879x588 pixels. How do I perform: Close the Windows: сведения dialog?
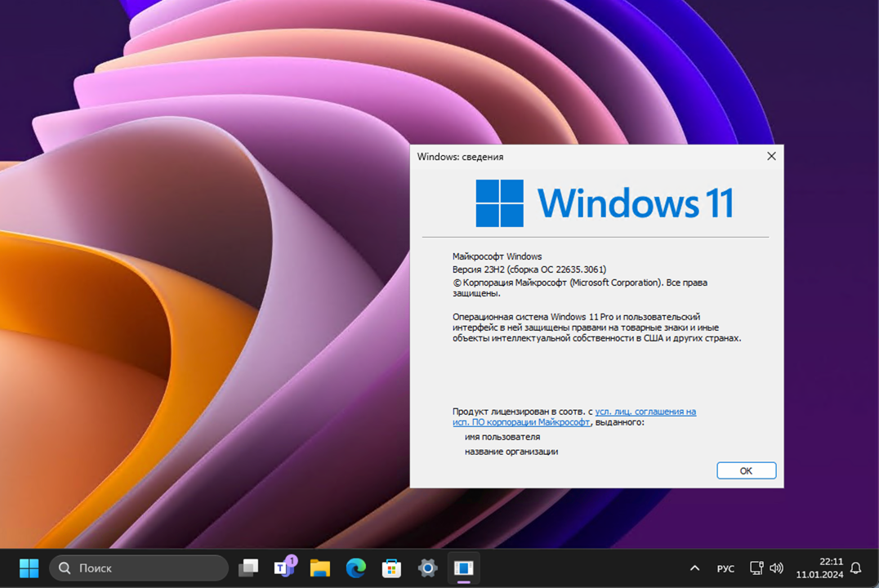(770, 156)
